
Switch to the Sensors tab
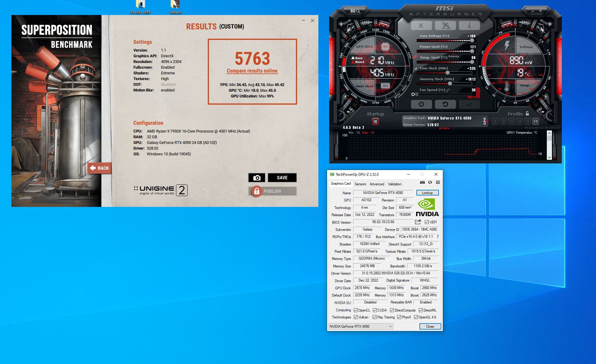coord(360,184)
